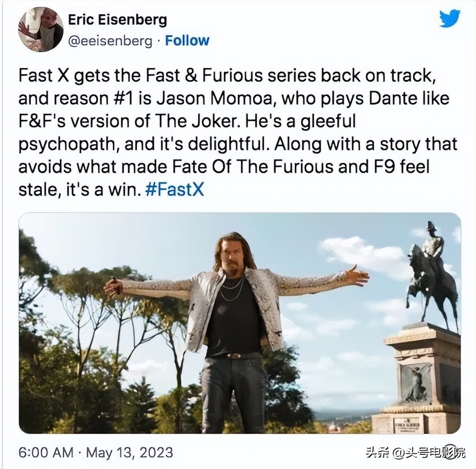Click the 6:00 AM timestamp
This screenshot has width=476, height=469.
[x=46, y=452]
